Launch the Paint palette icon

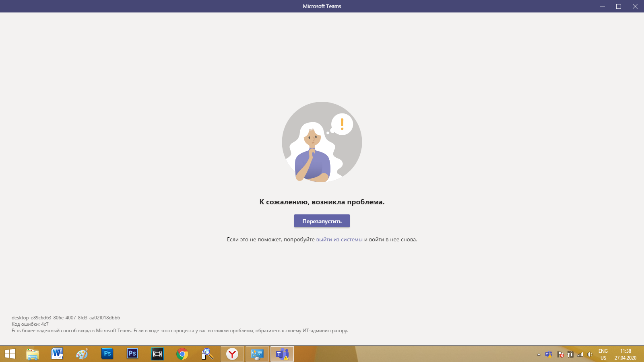coord(83,354)
